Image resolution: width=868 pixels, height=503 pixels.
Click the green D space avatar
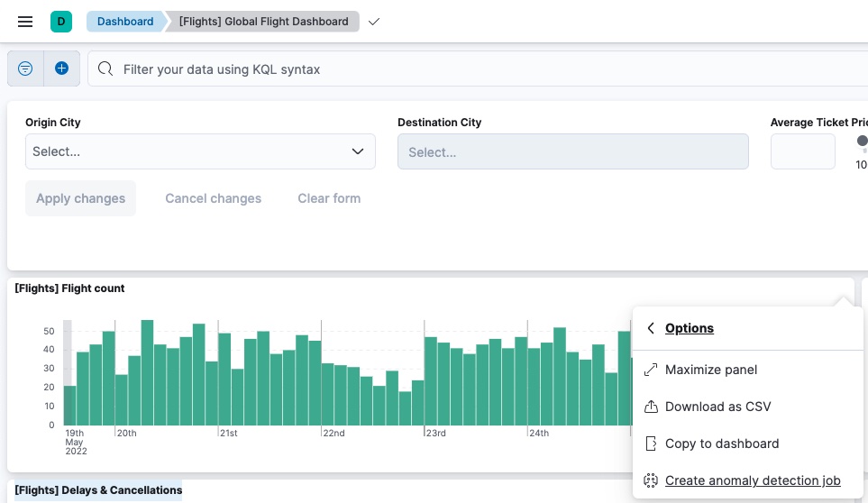coord(61,22)
